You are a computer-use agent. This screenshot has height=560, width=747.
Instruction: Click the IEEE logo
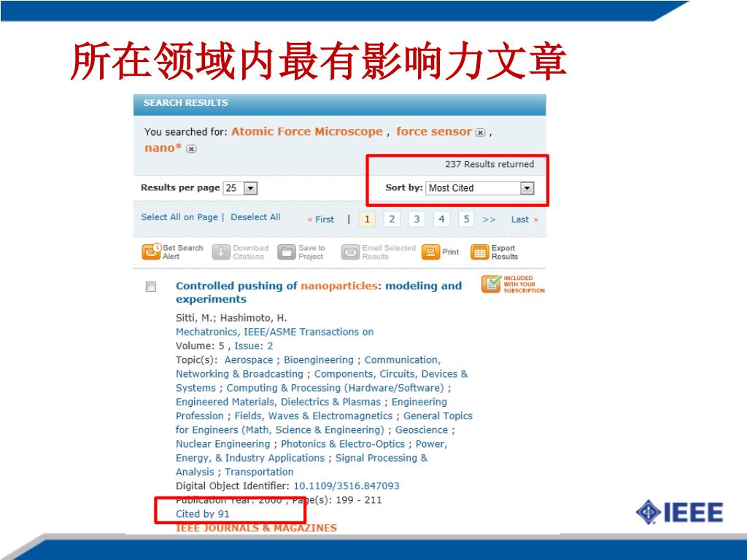click(679, 512)
